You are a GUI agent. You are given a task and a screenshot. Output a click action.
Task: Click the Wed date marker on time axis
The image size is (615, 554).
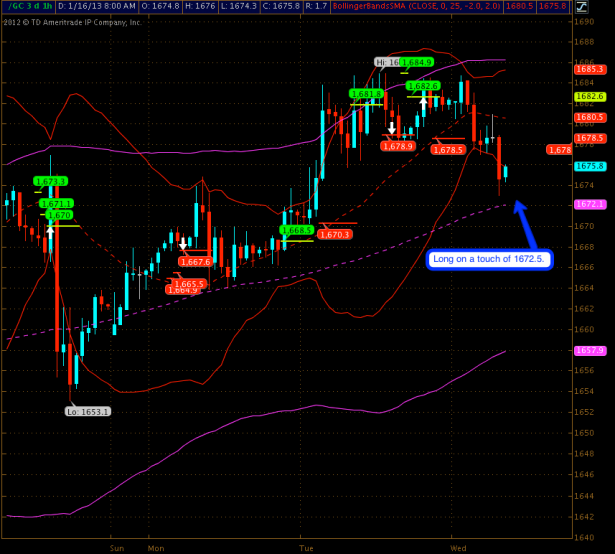(458, 548)
